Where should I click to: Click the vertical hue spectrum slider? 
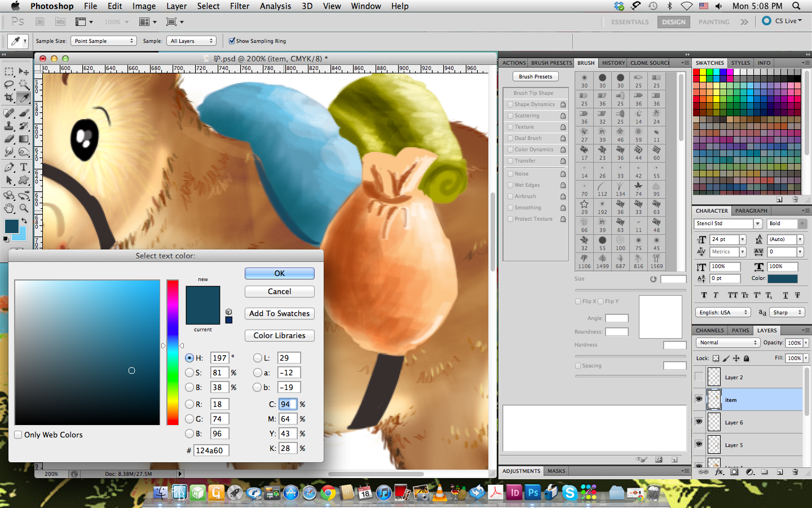173,352
